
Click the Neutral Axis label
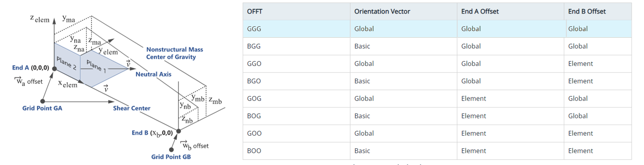pyautogui.click(x=153, y=74)
